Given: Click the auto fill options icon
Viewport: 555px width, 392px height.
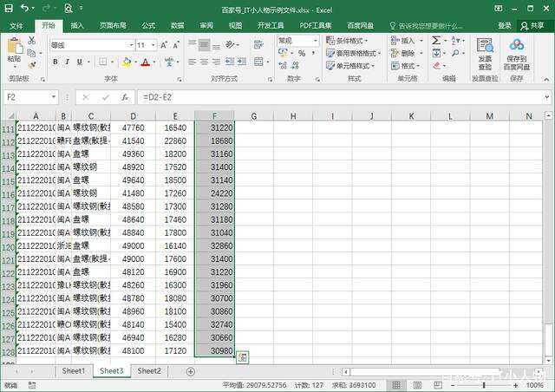Looking at the screenshot, I should tap(243, 357).
